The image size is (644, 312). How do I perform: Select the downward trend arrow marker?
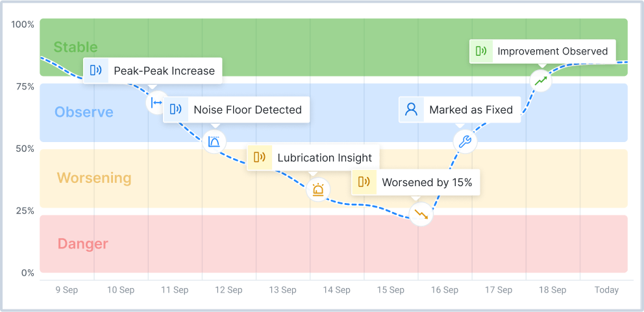point(421,213)
